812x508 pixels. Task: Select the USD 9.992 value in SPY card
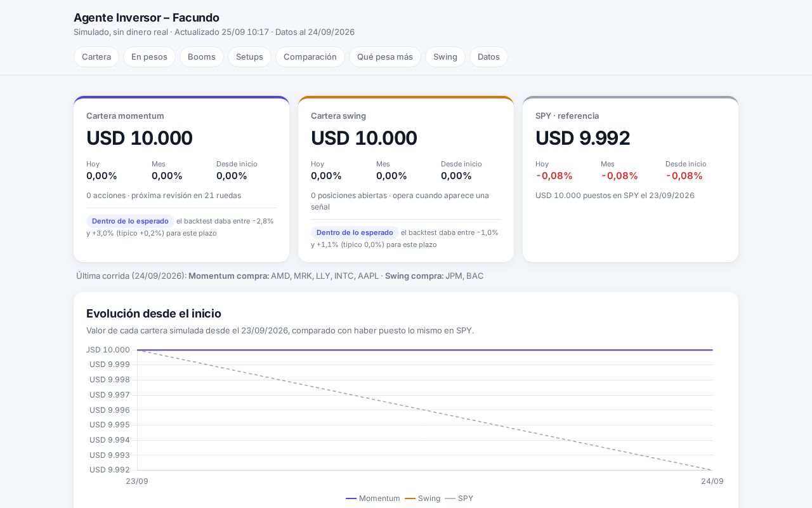point(583,138)
